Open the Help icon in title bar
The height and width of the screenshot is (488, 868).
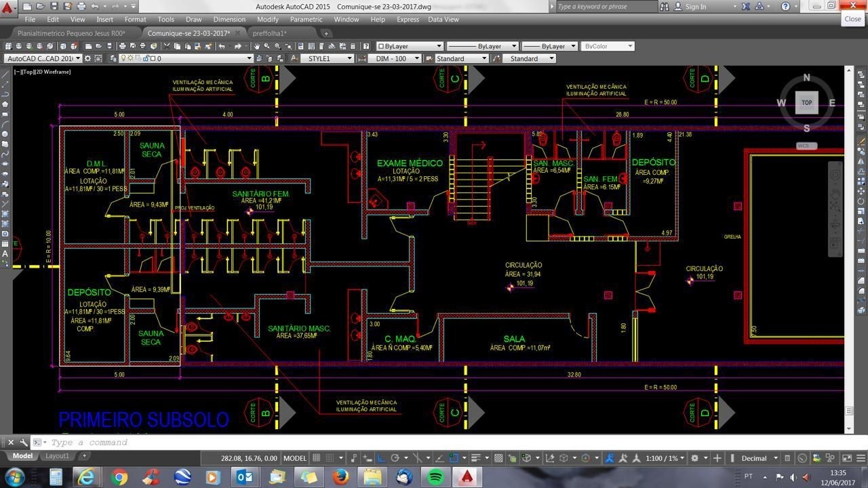785,6
